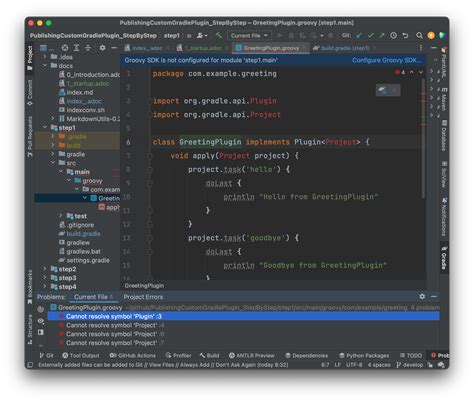Select opened file locate icon in Project panel
474x402 pixels.
(x=65, y=48)
